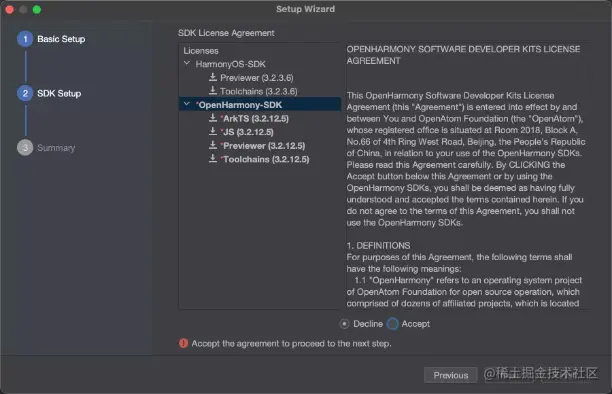Select Previewer (3.2.12.5) license row
The width and height of the screenshot is (612, 394).
coord(263,146)
